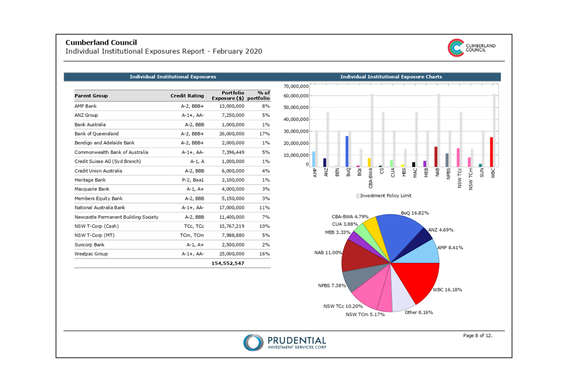Click the 'Investment Policy Limit' legend swatch

tap(358, 196)
